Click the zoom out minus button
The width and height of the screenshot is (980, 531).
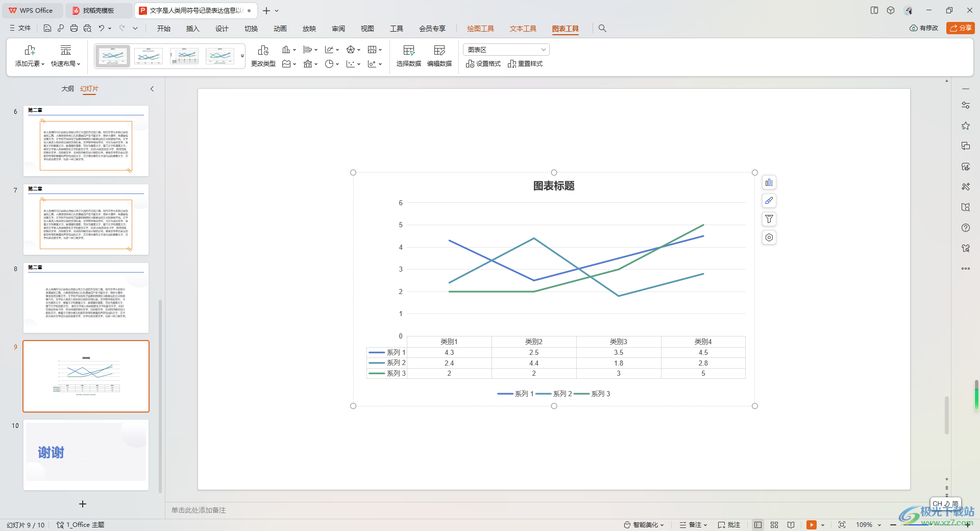click(x=893, y=525)
